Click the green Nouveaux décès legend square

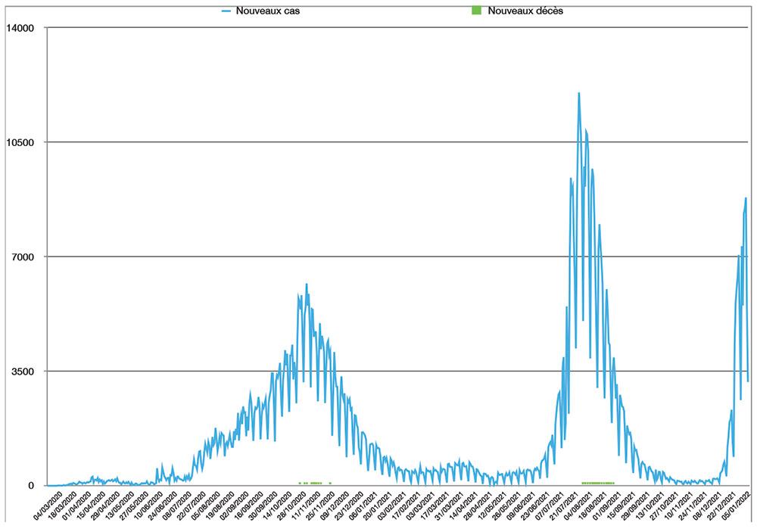coord(476,11)
